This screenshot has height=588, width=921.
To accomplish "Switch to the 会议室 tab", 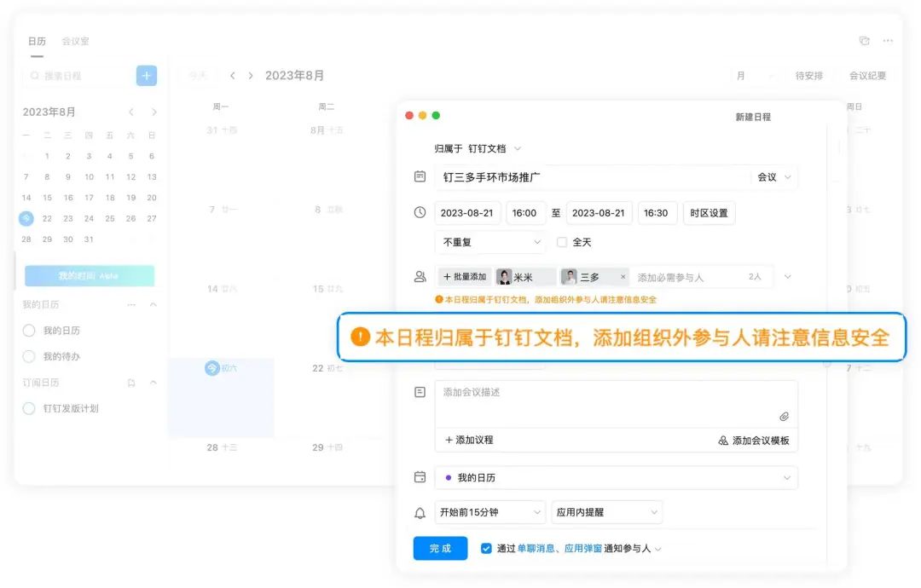I will (x=75, y=41).
